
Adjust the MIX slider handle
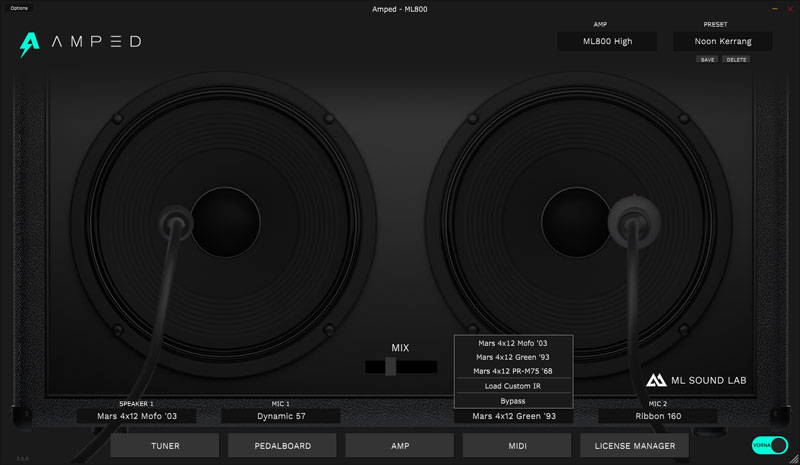[x=391, y=366]
